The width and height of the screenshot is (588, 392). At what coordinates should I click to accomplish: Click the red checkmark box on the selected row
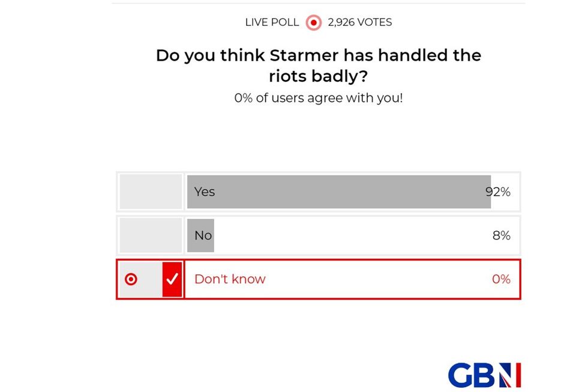coord(173,279)
